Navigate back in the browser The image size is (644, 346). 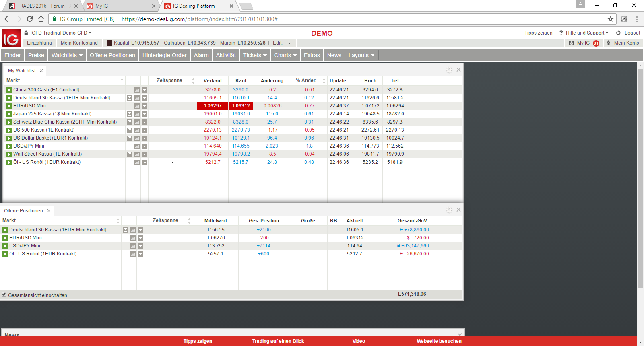tap(7, 19)
